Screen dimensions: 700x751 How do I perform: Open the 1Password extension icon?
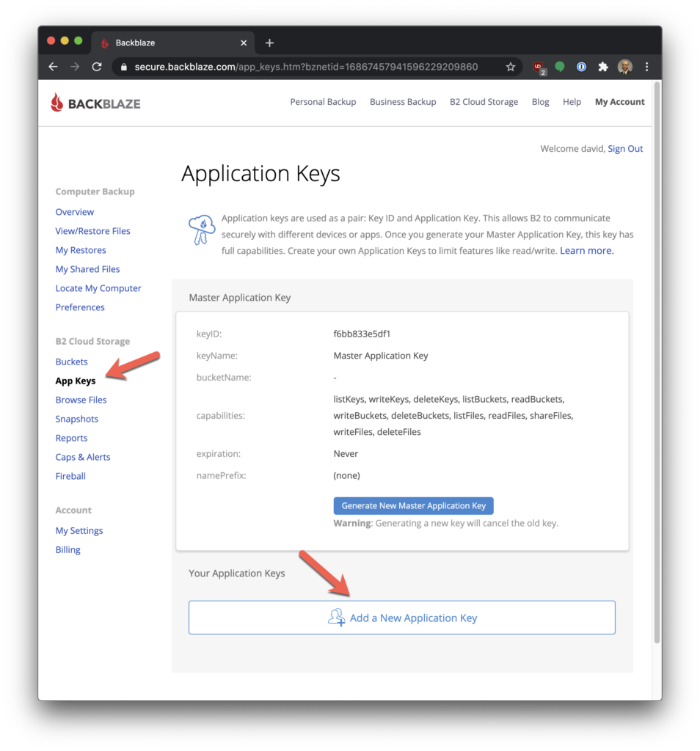coord(581,67)
